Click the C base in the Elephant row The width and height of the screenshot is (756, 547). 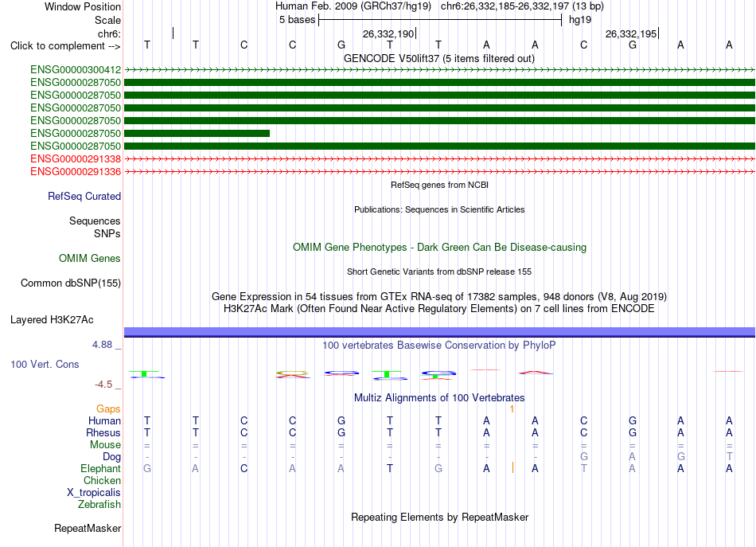point(244,468)
